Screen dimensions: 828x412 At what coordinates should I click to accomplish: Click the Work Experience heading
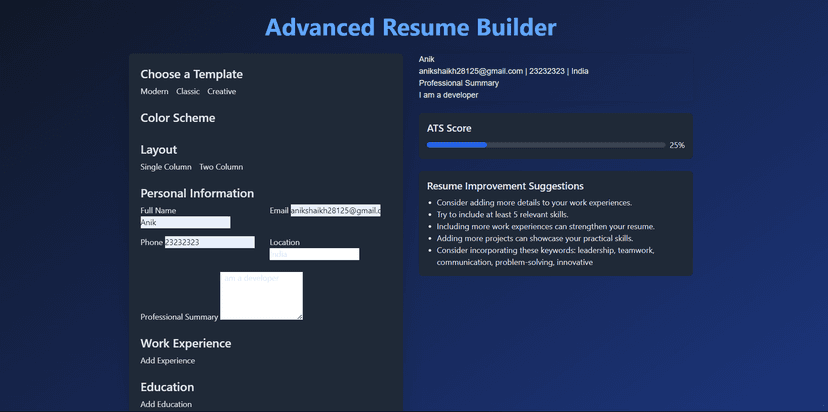pos(185,343)
